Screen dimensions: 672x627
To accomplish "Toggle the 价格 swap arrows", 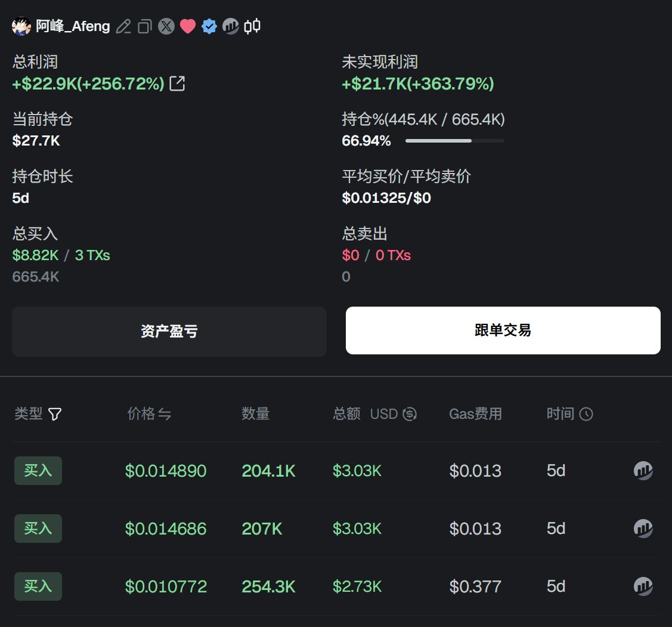I will pos(165,414).
